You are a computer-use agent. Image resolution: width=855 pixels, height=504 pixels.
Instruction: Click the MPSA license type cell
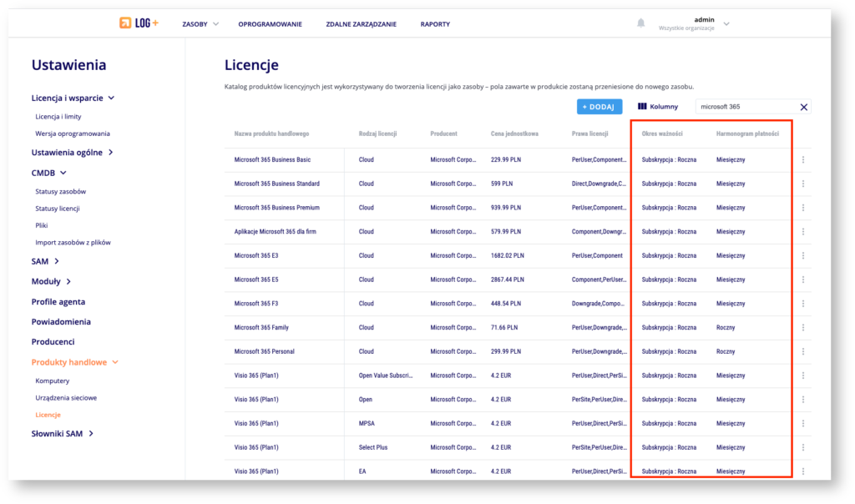point(366,423)
